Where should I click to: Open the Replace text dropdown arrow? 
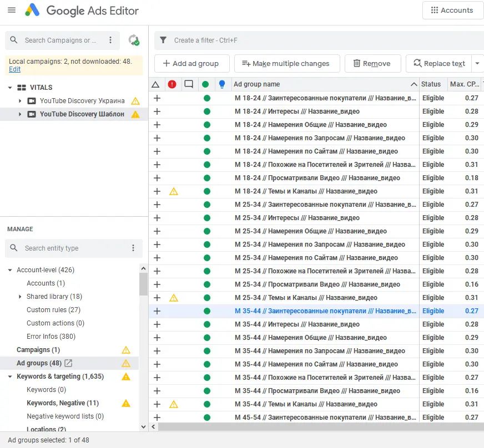(x=477, y=64)
